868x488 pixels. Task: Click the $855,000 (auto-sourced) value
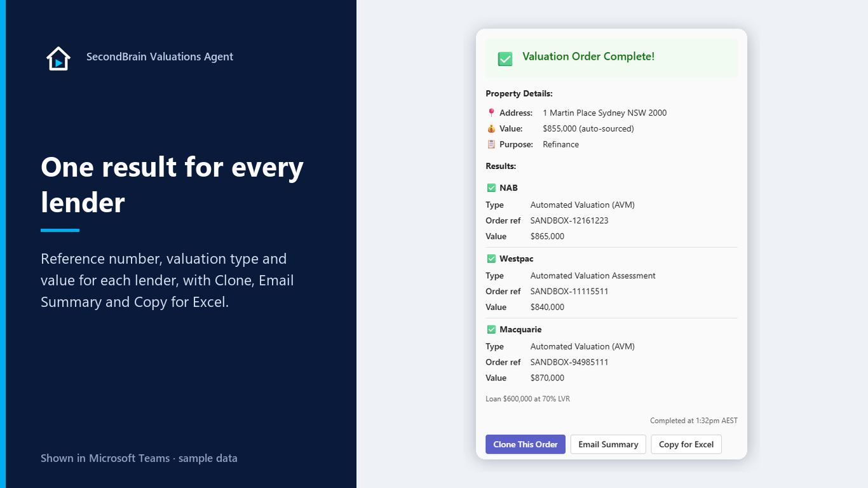(x=588, y=129)
